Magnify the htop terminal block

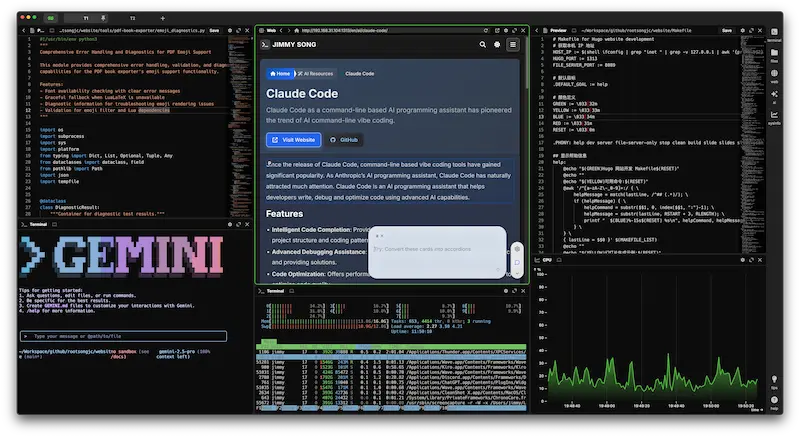pos(514,291)
